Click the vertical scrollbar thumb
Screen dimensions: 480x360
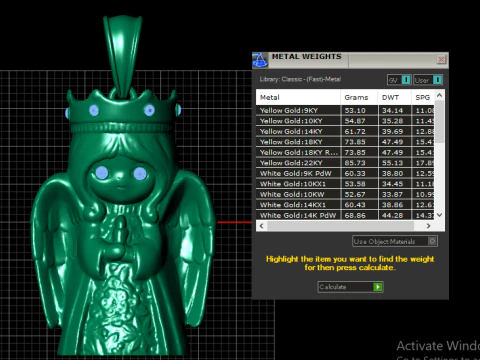(440, 122)
